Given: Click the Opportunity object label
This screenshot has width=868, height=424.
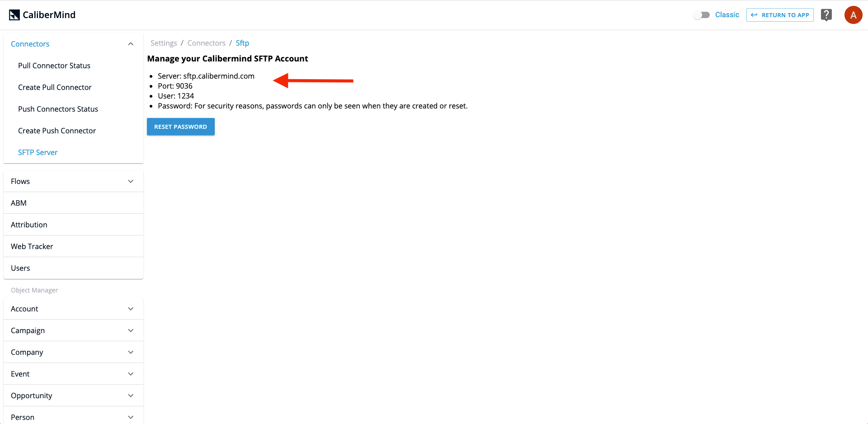Looking at the screenshot, I should pos(32,396).
